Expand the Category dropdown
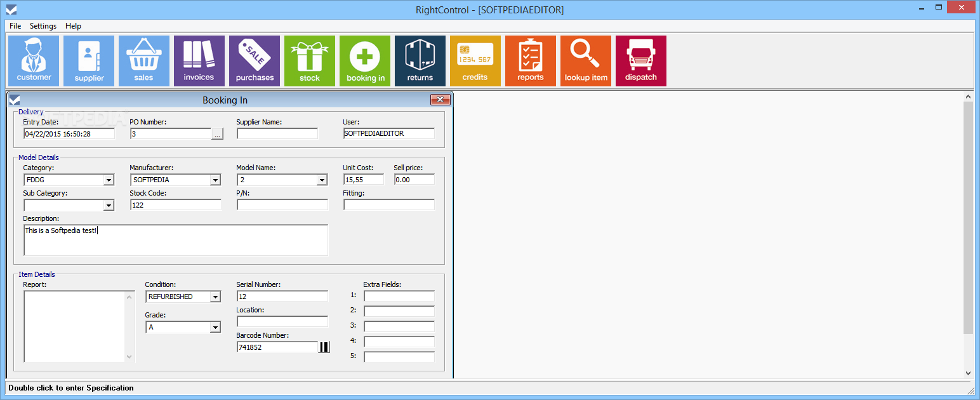980x400 pixels. pyautogui.click(x=109, y=180)
